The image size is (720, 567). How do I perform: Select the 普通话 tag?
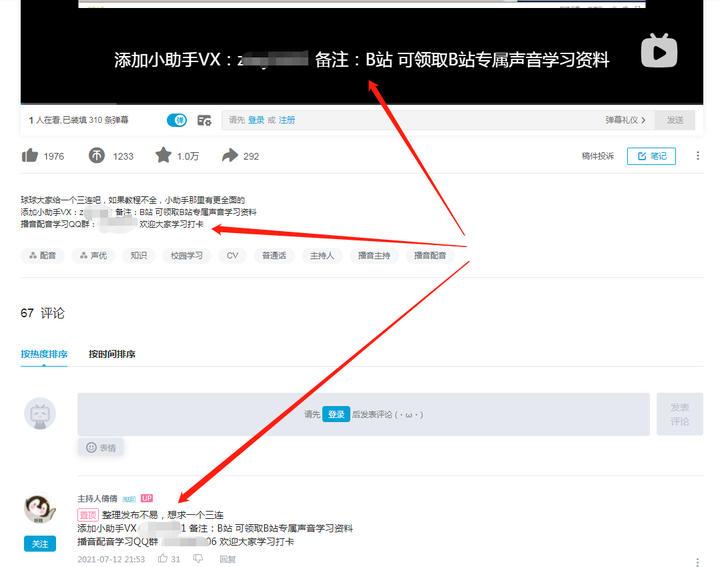point(274,255)
